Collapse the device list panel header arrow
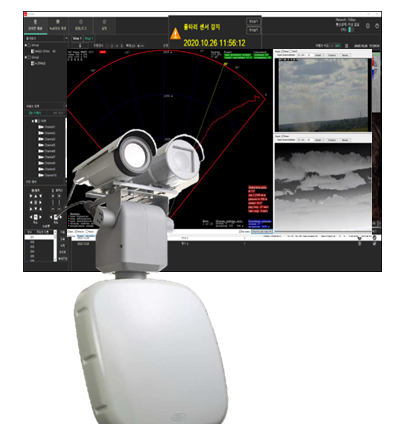The height and width of the screenshot is (424, 417). coord(66,38)
